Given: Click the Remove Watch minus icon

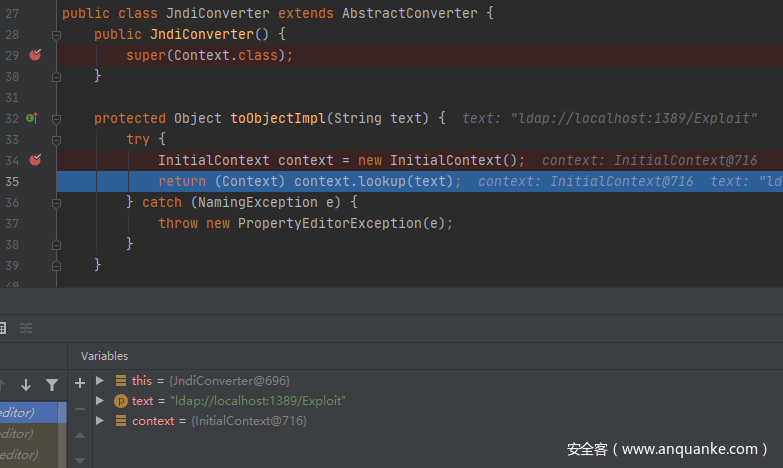Looking at the screenshot, I should (x=80, y=409).
